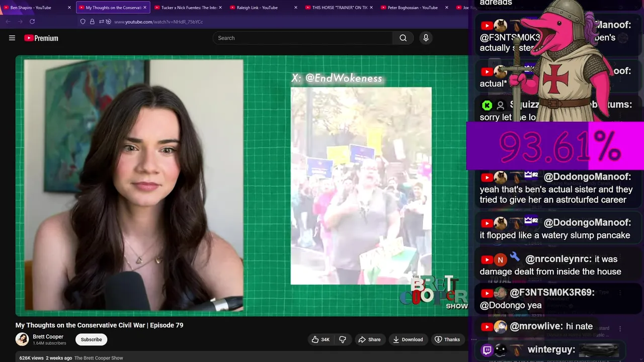This screenshot has width=644, height=362.
Task: Go back with browser back arrow
Action: 8,22
